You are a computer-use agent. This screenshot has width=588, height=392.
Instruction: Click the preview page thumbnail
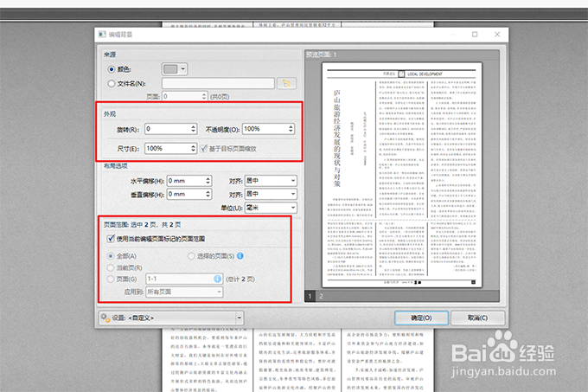(x=401, y=175)
